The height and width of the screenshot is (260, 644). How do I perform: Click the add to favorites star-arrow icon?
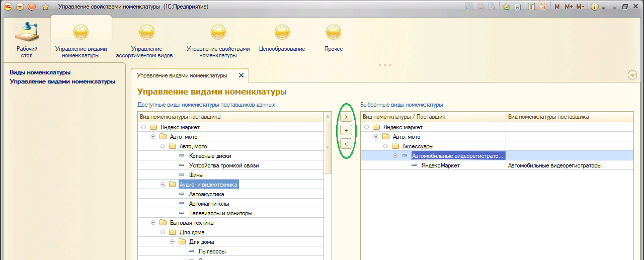[506, 7]
